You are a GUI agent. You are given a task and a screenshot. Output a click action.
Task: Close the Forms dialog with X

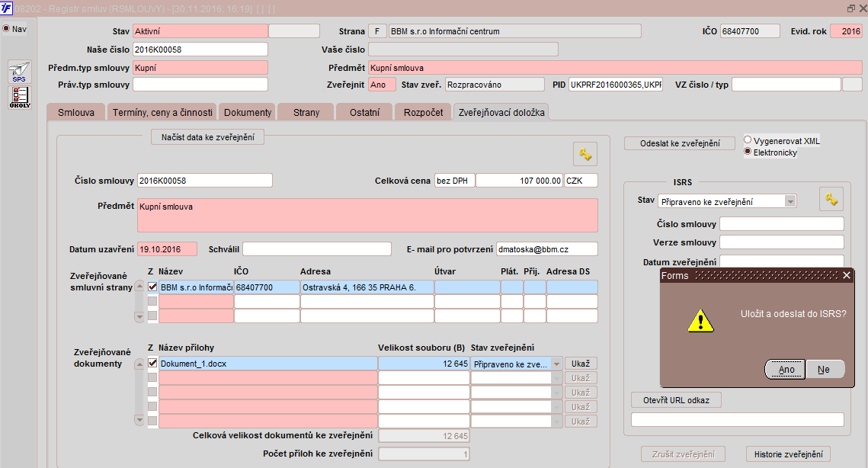pos(846,275)
